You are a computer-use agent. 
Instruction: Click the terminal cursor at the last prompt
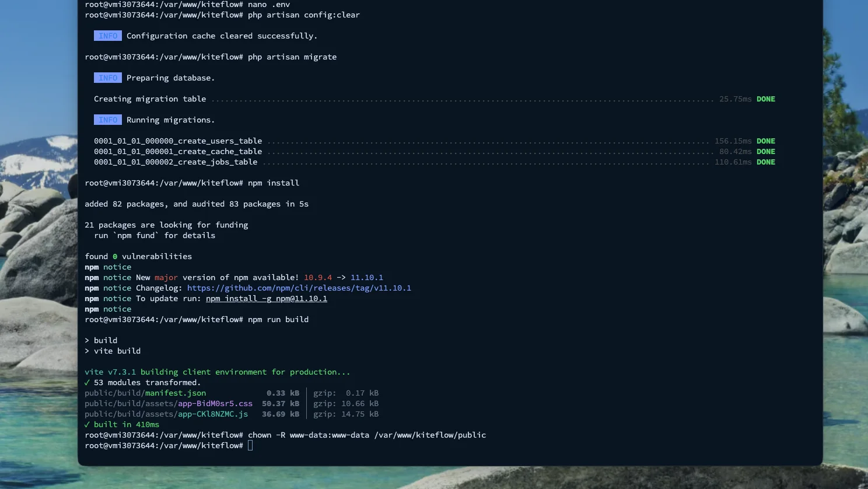pyautogui.click(x=250, y=445)
